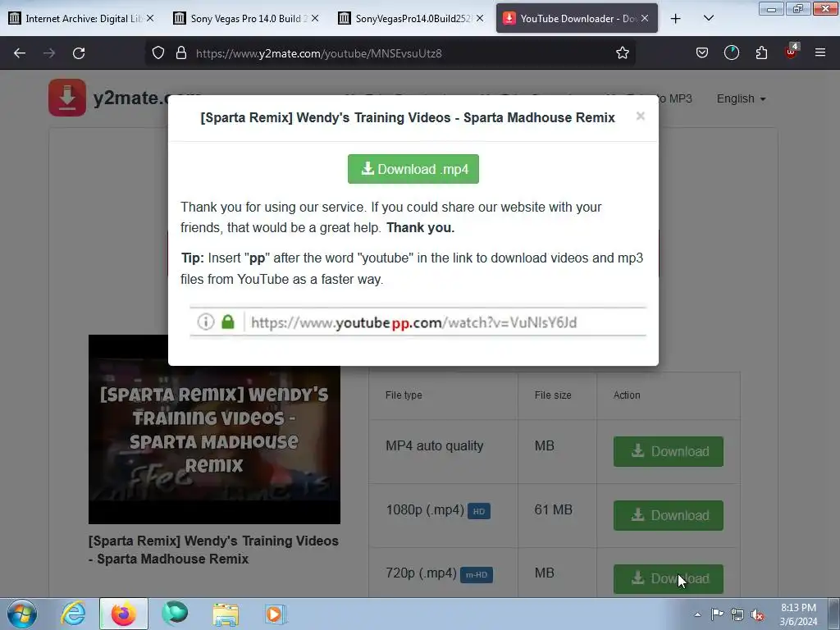Image resolution: width=840 pixels, height=630 pixels.
Task: Reload the current page
Action: point(79,53)
